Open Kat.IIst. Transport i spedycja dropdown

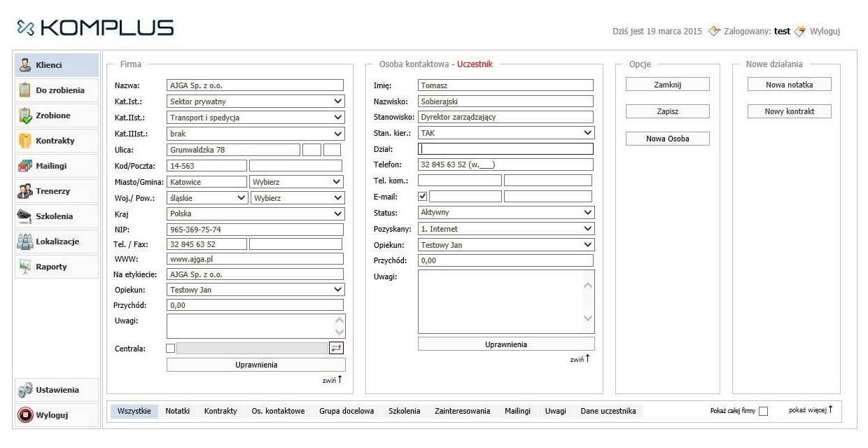[x=255, y=118]
